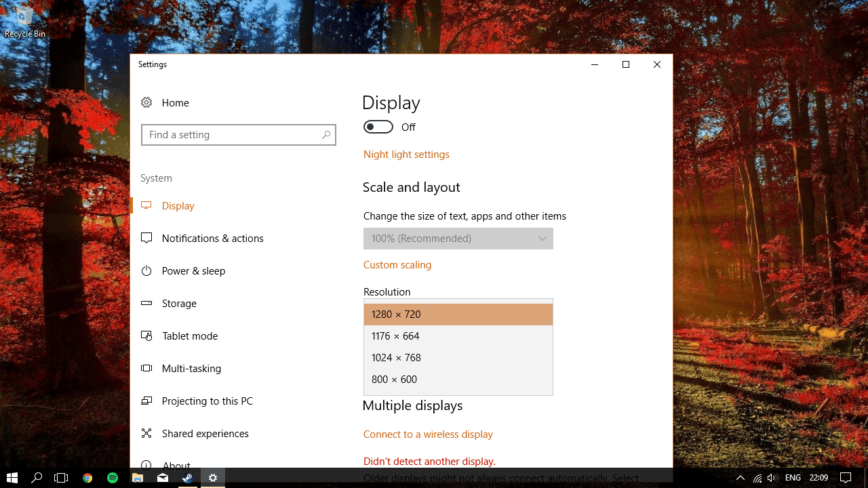Open Custom scaling link

coord(397,265)
